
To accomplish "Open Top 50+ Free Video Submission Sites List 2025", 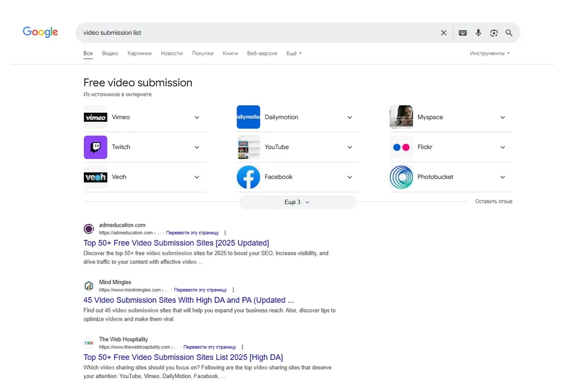I will [x=183, y=357].
